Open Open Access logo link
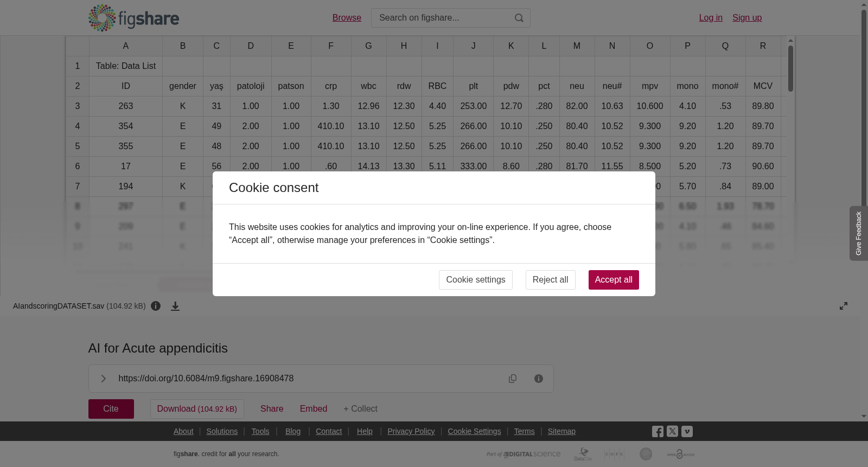This screenshot has width=868, height=467. (x=680, y=454)
